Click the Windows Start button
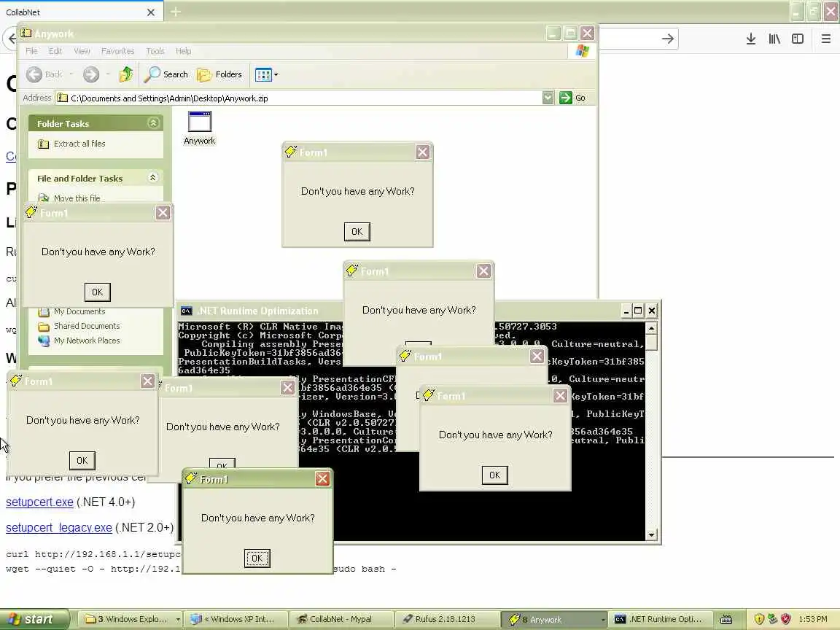 coord(35,619)
